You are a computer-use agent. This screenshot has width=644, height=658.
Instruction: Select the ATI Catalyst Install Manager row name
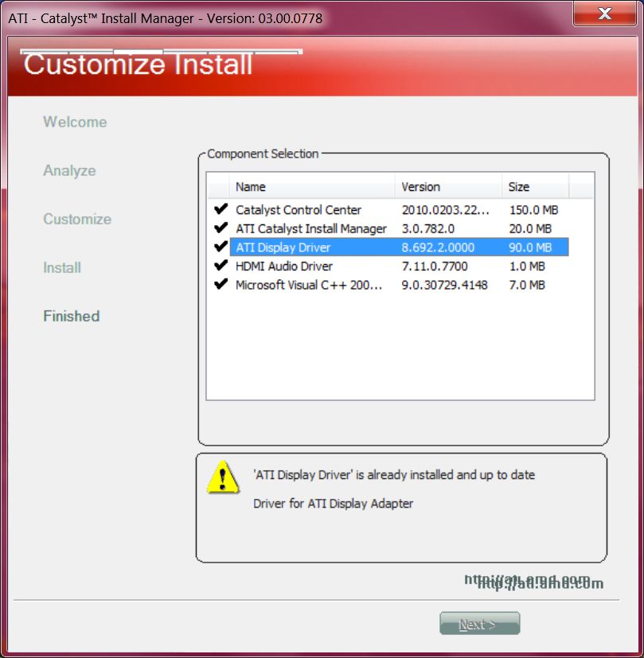coord(311,228)
